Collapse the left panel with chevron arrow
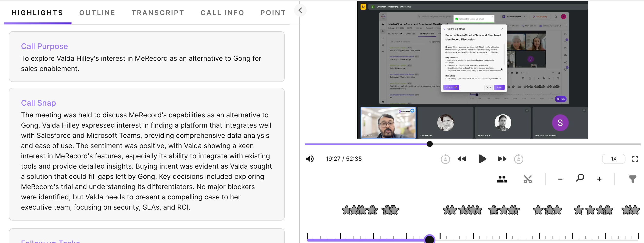This screenshot has width=644, height=243. [300, 10]
